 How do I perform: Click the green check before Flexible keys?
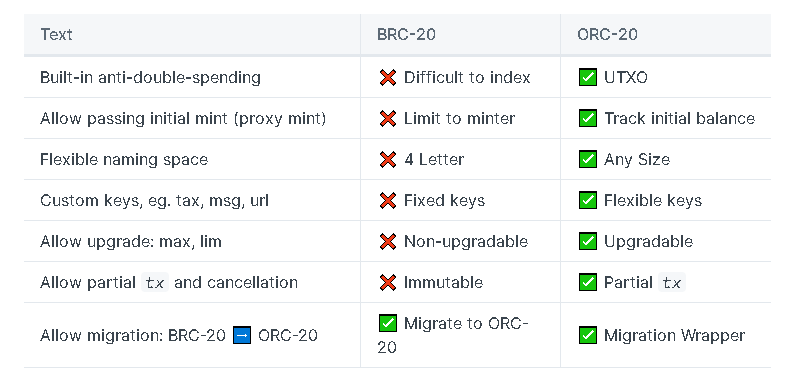[588, 200]
